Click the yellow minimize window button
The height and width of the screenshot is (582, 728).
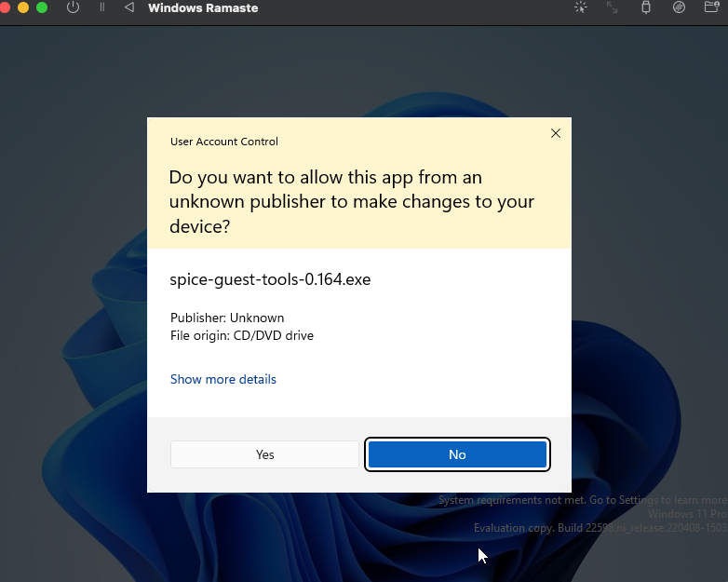(x=23, y=7)
